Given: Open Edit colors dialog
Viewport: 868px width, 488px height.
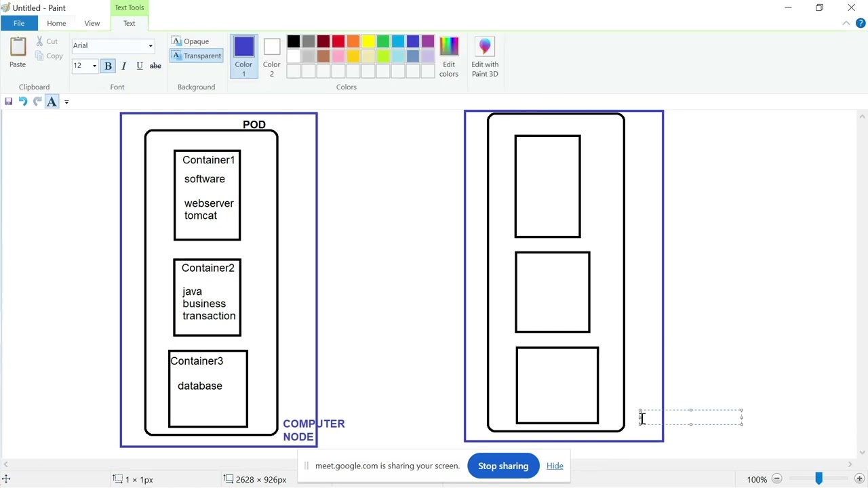Looking at the screenshot, I should pos(449,57).
